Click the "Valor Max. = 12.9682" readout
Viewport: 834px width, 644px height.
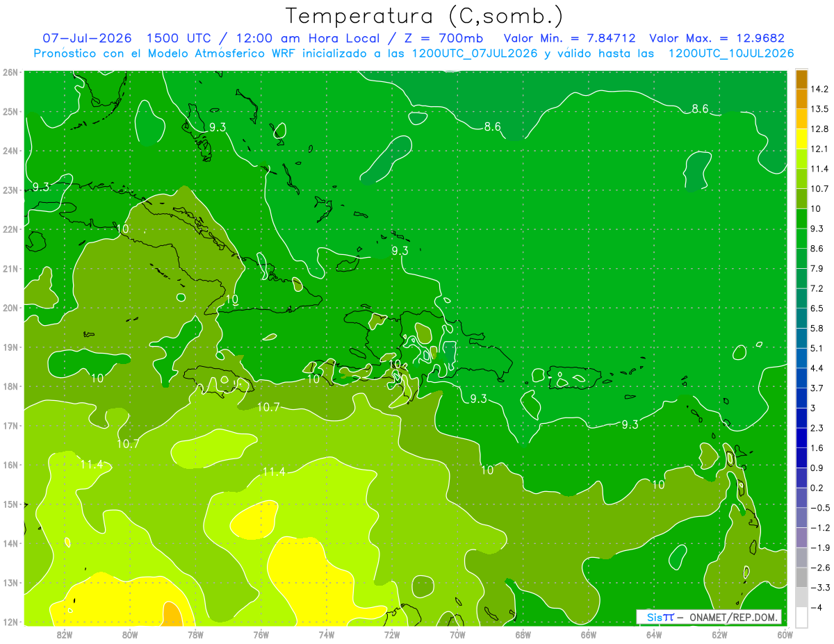click(717, 38)
